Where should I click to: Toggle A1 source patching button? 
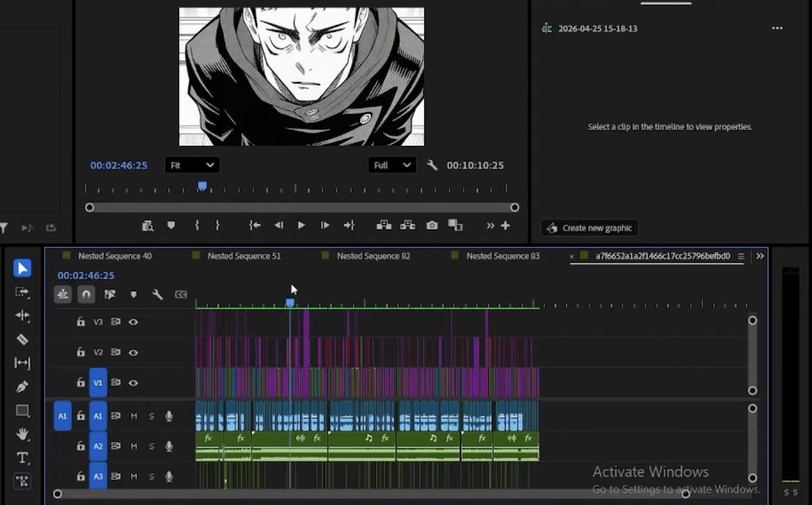(x=63, y=416)
